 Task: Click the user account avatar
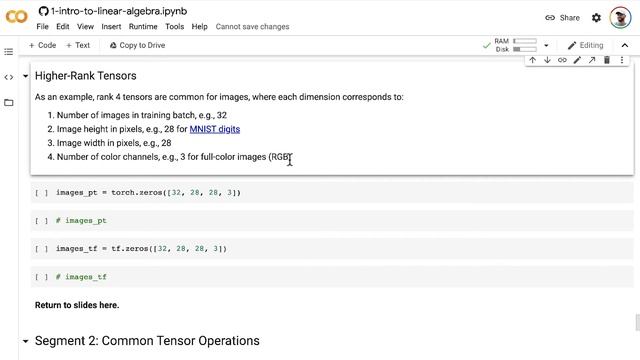(620, 18)
